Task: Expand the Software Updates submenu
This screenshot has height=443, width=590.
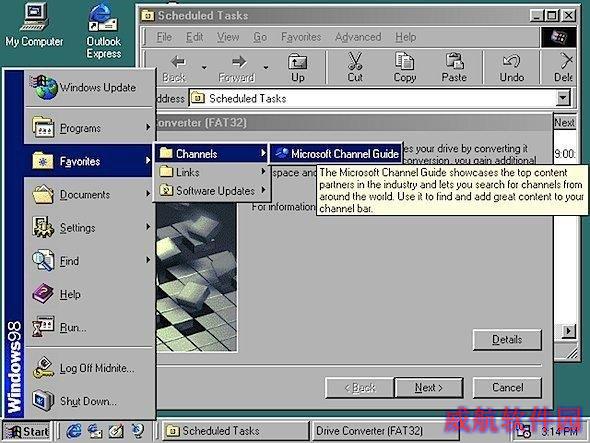Action: click(x=211, y=190)
